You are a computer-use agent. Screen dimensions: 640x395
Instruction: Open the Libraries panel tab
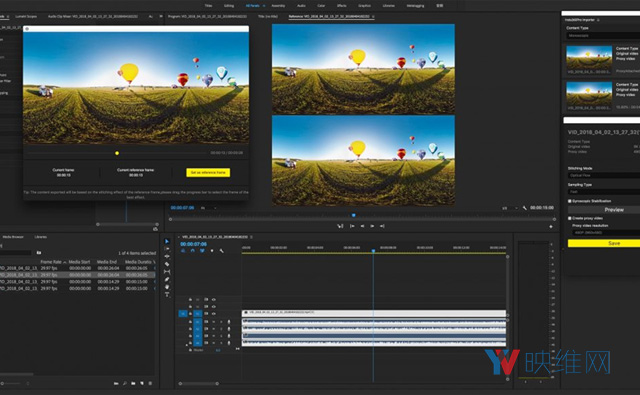point(41,237)
